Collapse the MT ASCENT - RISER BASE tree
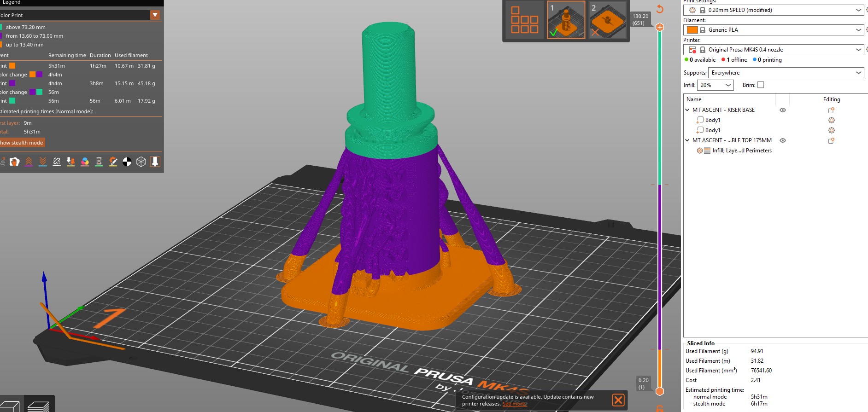 coord(687,110)
